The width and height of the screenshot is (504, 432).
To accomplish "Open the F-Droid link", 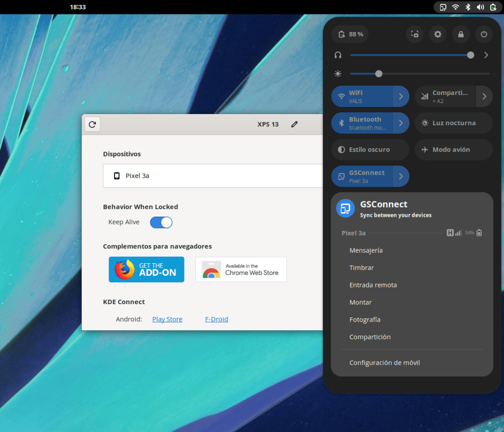I will 217,319.
